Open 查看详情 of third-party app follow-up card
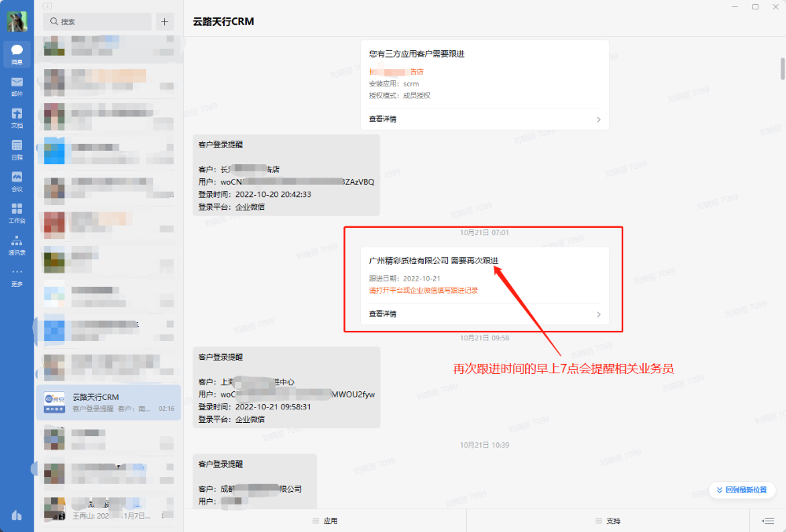The width and height of the screenshot is (786, 532). point(383,119)
